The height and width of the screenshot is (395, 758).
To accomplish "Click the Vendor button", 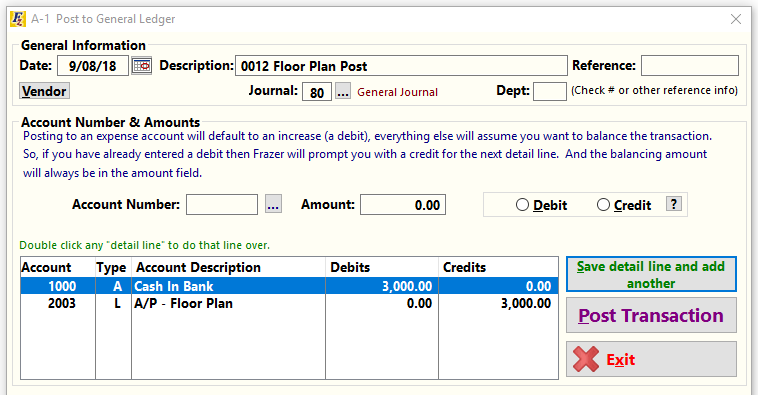I will pos(44,91).
